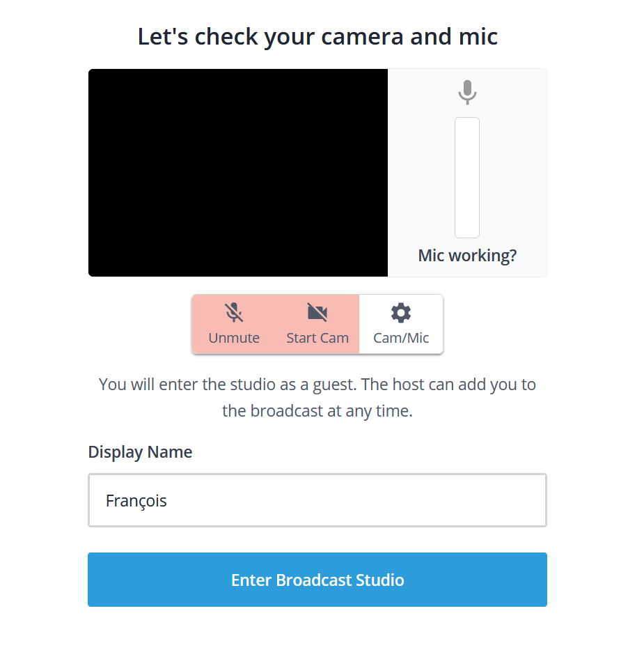Click the gray microphone icon above the meter

pyautogui.click(x=467, y=92)
